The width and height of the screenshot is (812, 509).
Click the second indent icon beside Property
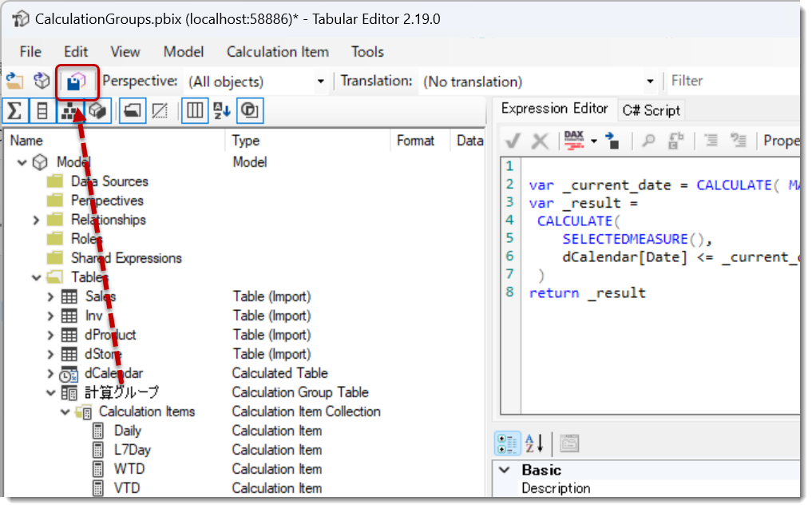pyautogui.click(x=738, y=141)
